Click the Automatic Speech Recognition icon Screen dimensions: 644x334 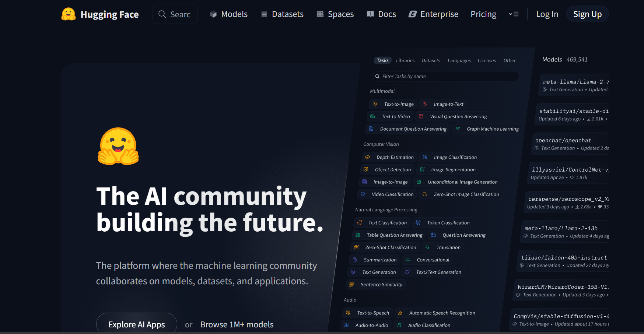400,313
